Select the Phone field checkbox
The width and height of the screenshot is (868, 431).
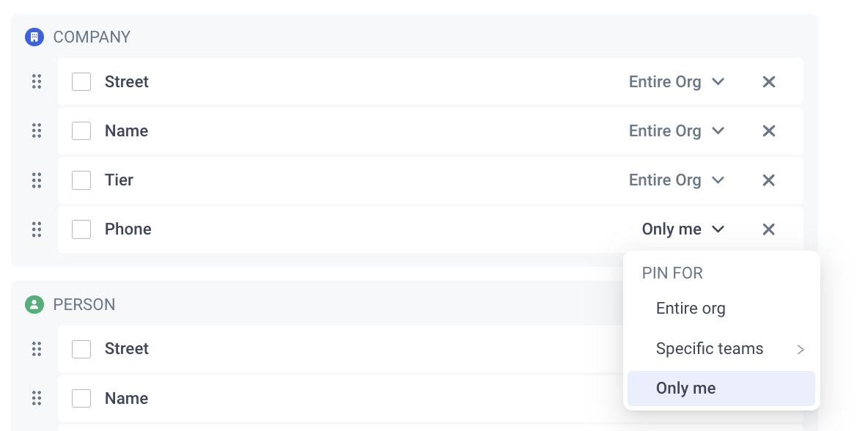(81, 229)
